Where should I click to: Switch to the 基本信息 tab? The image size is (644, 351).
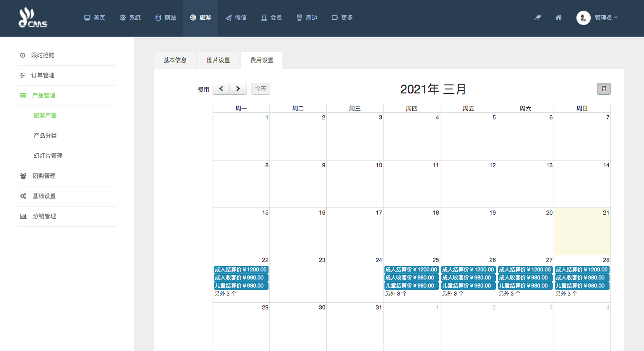coord(175,60)
